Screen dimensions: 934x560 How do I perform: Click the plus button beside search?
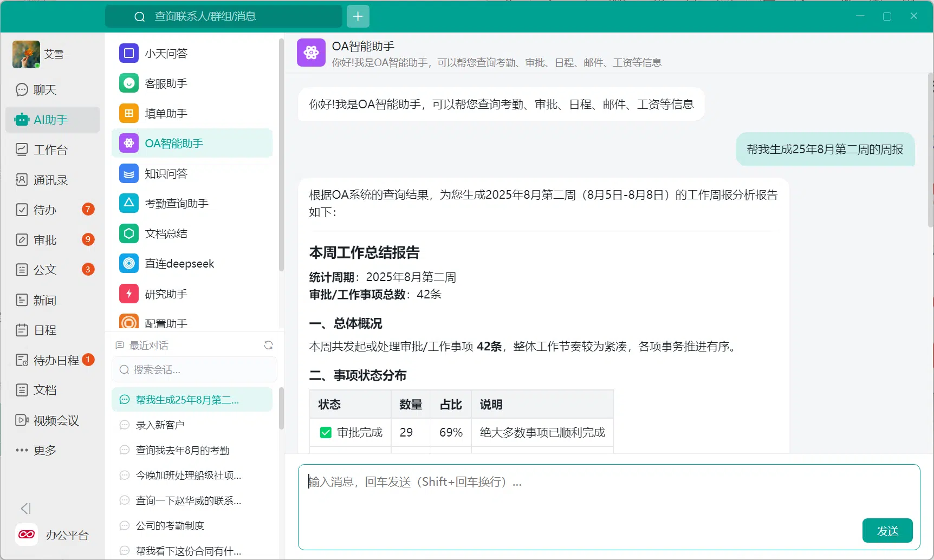click(358, 16)
